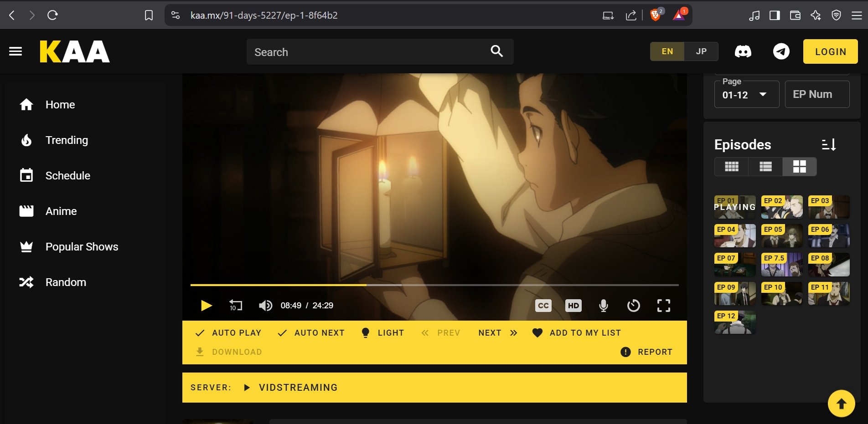Open Brave Shields icon
The width and height of the screenshot is (868, 424).
coord(656,15)
